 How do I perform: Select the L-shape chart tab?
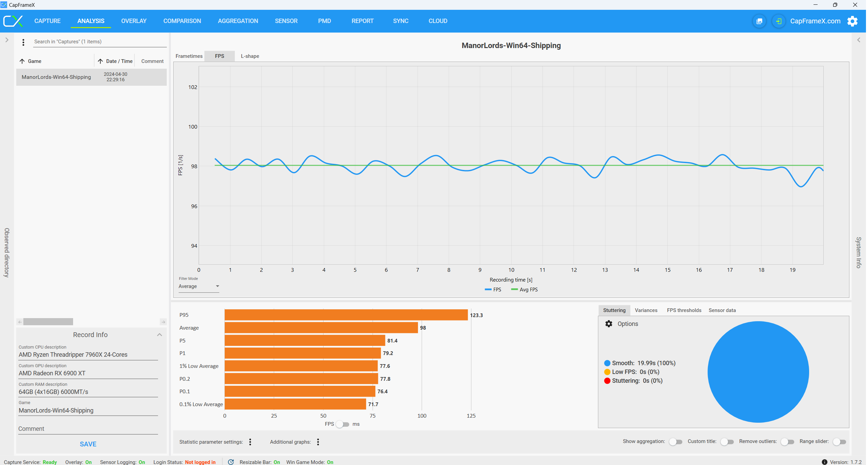pyautogui.click(x=250, y=56)
